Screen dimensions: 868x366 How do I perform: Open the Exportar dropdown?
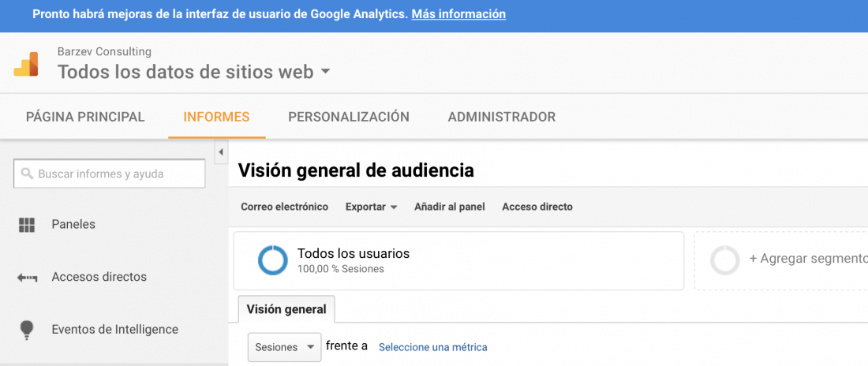(372, 207)
